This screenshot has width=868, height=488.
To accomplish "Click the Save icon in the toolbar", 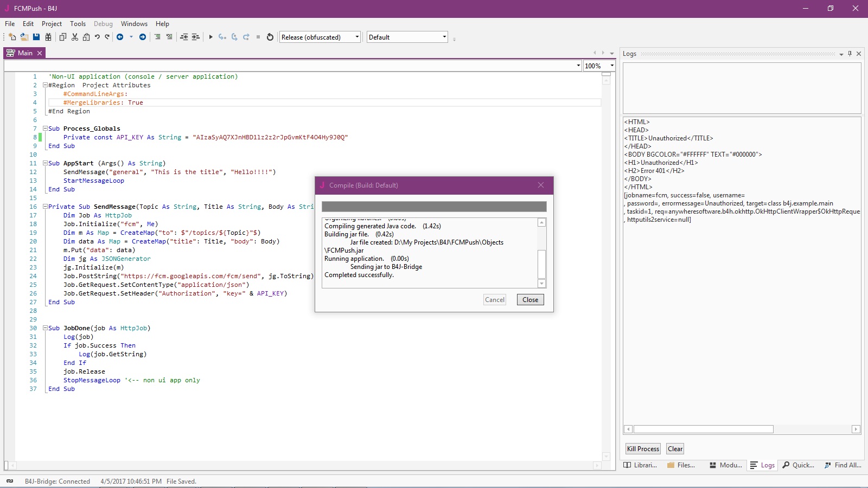I will coord(36,37).
